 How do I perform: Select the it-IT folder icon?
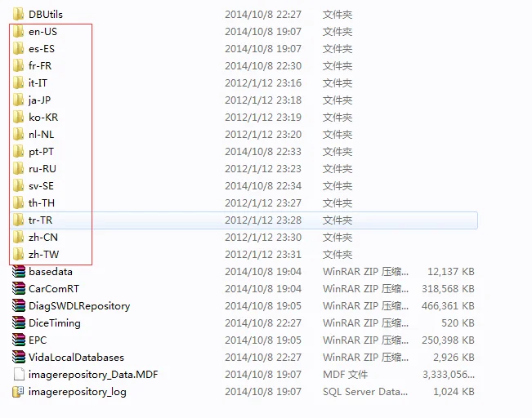(18, 82)
